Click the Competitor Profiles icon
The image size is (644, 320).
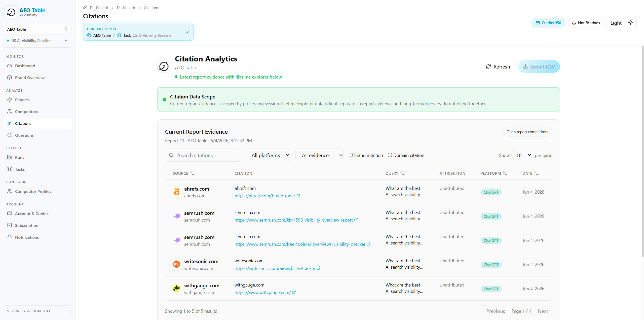10,191
